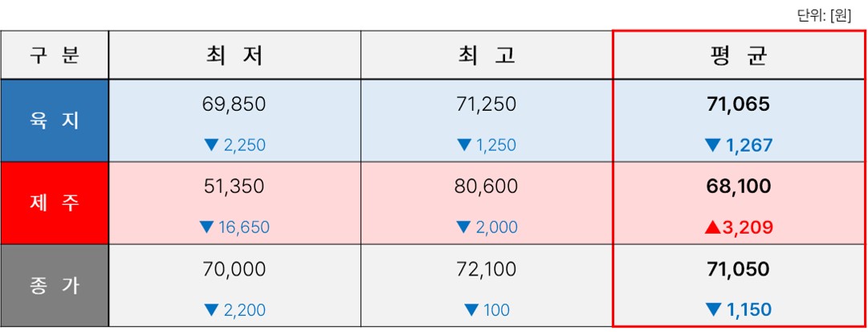Click the 제주 highest price 80,600
The height and width of the screenshot is (332, 868).
486,186
